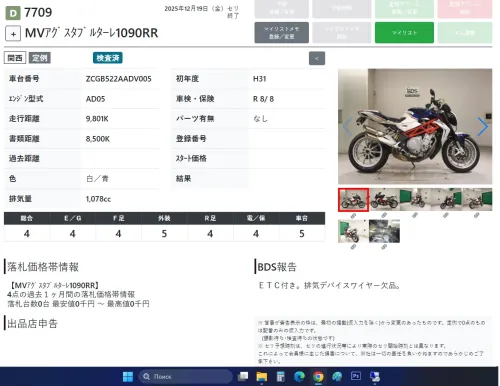Switch to Microsoft Edge in the taskbar
This screenshot has height=386, width=500.
tap(299, 376)
